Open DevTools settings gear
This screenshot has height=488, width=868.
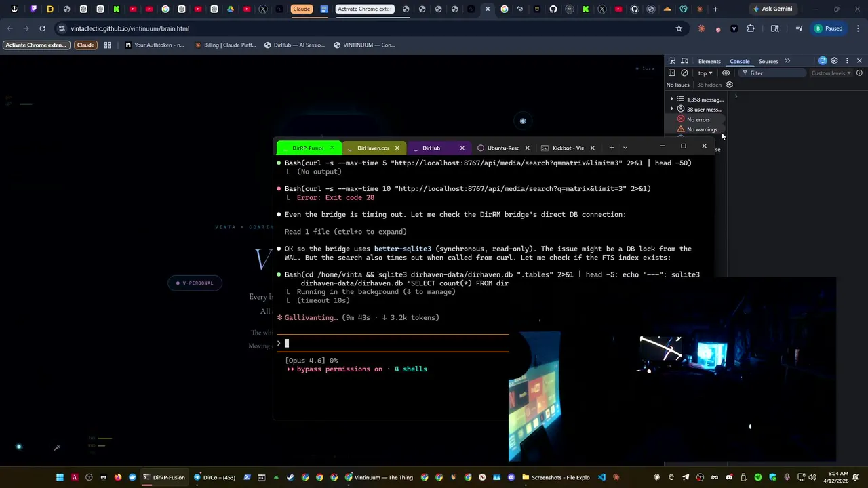click(x=835, y=61)
